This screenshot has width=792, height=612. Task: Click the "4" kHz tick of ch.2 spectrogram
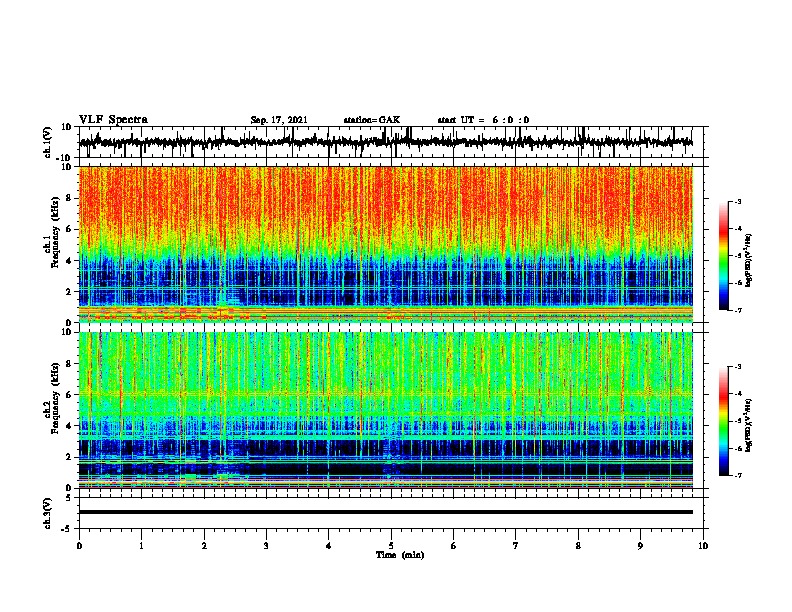click(69, 426)
